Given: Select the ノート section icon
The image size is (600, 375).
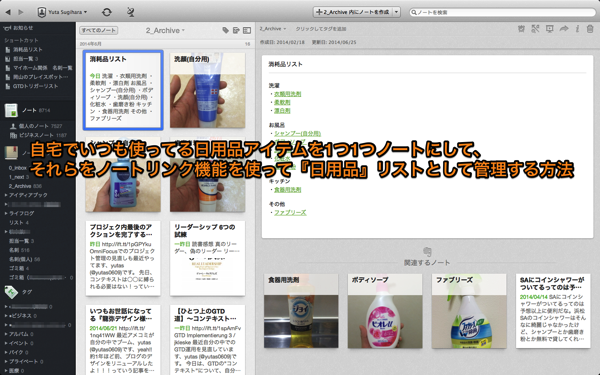Looking at the screenshot, I should tap(11, 110).
